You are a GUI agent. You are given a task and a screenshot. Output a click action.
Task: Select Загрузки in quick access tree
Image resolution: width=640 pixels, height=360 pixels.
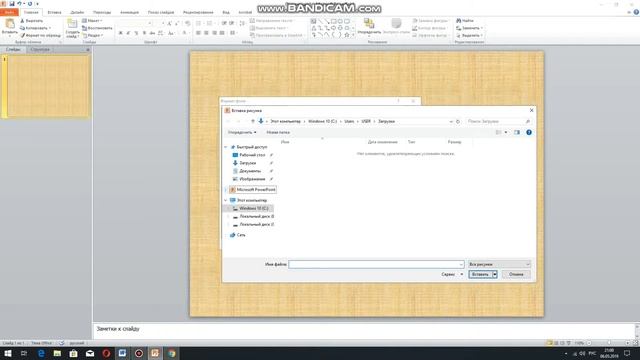pos(247,163)
